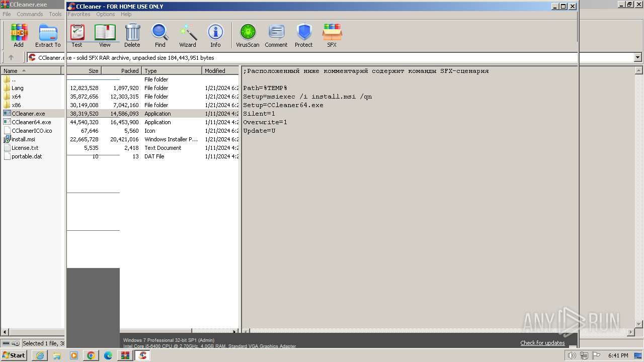The height and width of the screenshot is (362, 644).
Task: Click 'Silent=1' line in the comment
Action: click(x=259, y=114)
